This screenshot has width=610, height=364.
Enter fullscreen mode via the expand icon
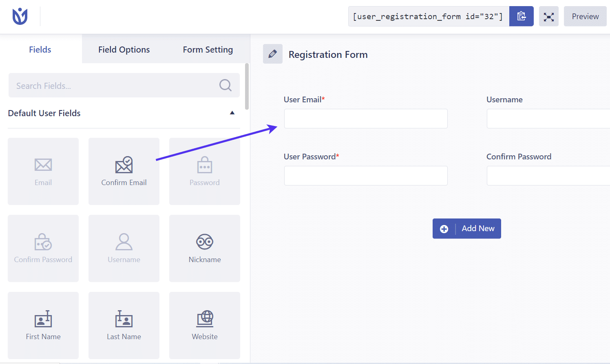point(548,16)
